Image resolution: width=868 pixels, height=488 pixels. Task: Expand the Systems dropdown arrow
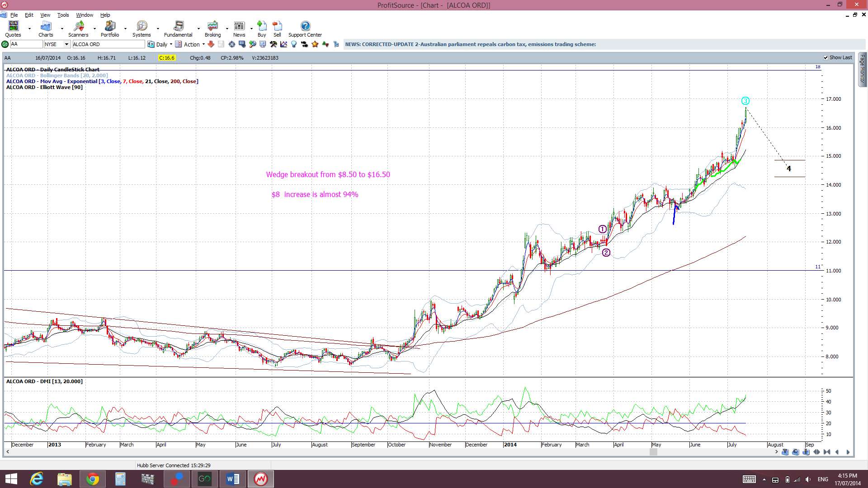[x=158, y=29]
